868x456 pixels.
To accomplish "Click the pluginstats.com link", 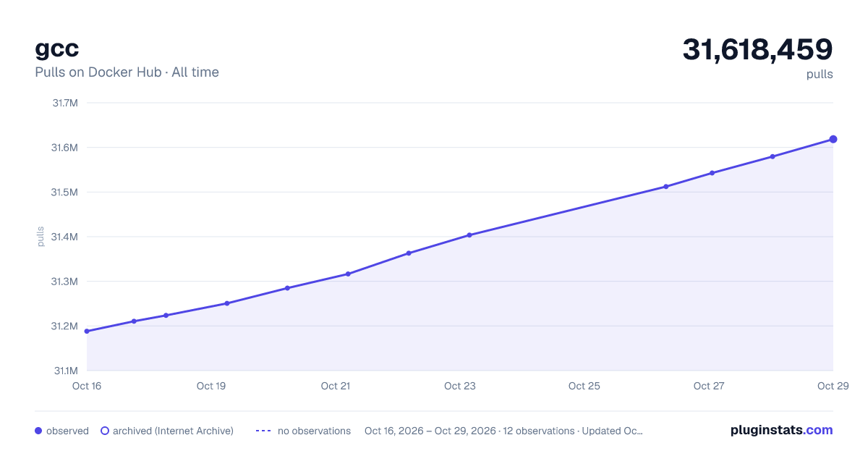I will coord(781,430).
